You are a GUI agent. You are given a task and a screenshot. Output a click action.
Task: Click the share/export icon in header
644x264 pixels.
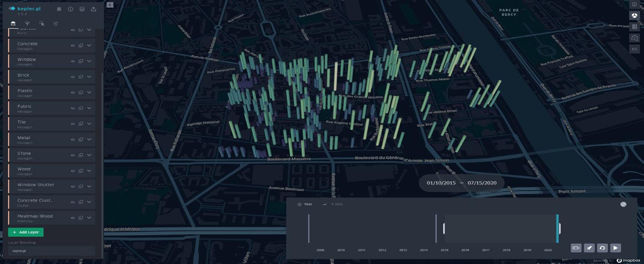tap(93, 9)
